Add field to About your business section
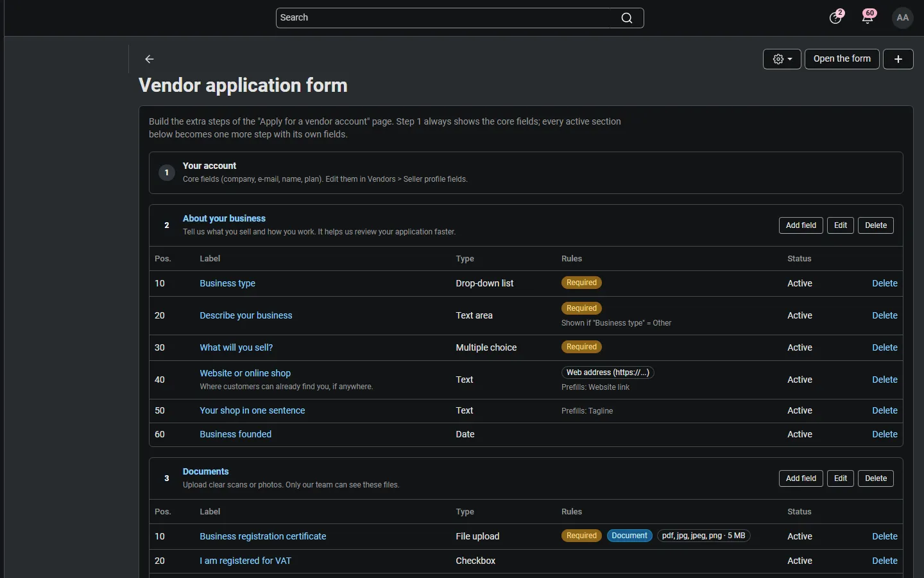The height and width of the screenshot is (578, 924). pos(801,225)
